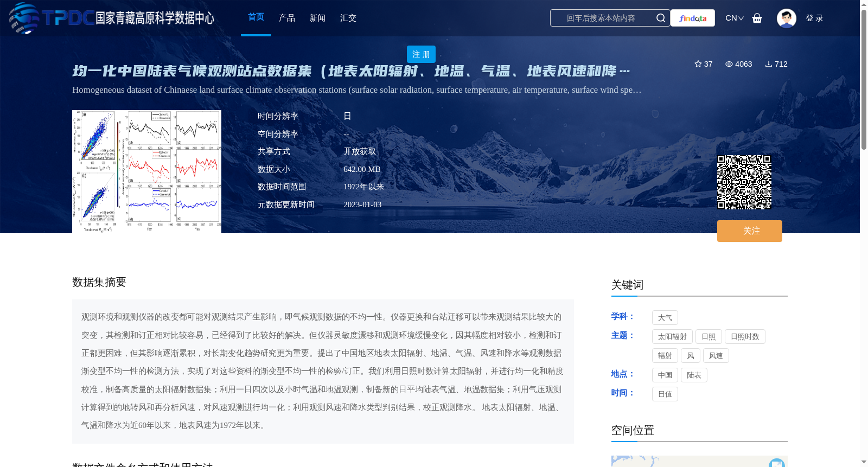Open the TPDC logo homepage link

(x=112, y=18)
